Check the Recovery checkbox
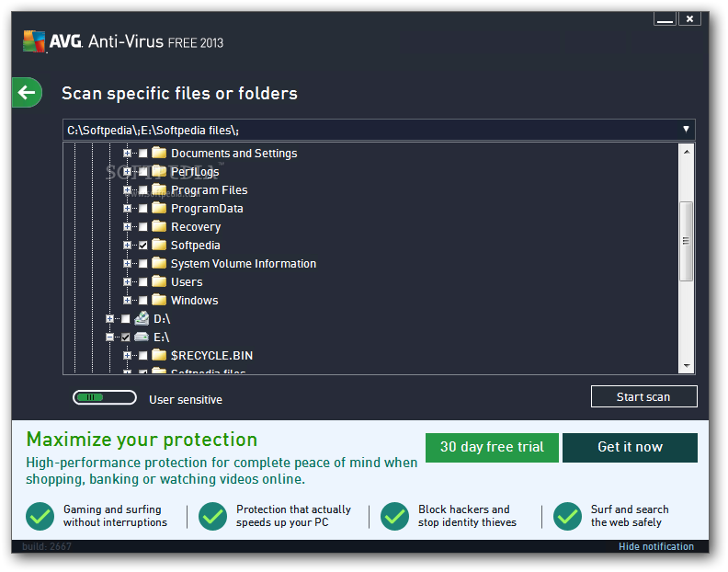 [x=143, y=227]
